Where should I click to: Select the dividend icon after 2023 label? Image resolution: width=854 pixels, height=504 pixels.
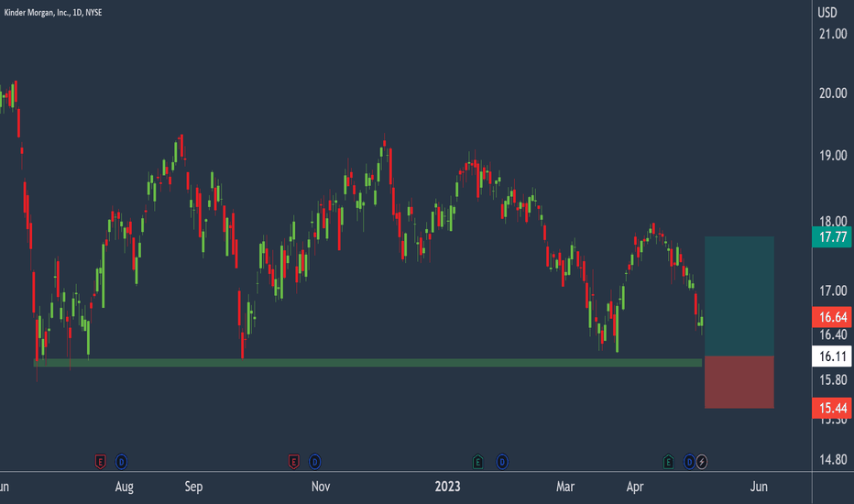point(502,462)
